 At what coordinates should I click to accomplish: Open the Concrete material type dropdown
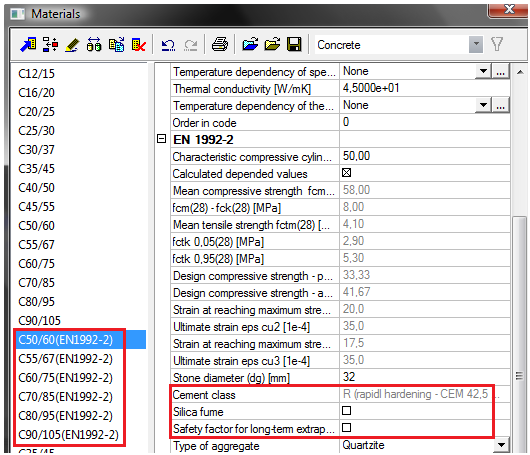pos(476,44)
